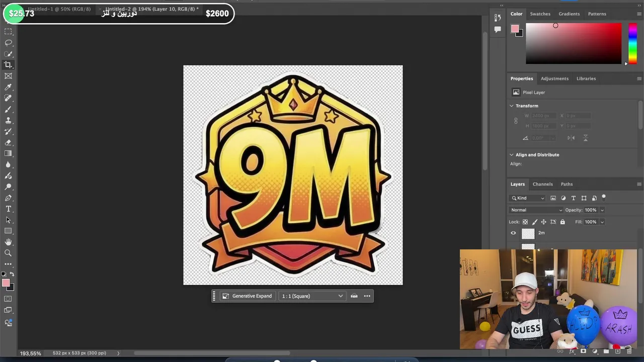Image resolution: width=644 pixels, height=362 pixels.
Task: Click the straighten icon in the task bar
Action: tap(354, 296)
